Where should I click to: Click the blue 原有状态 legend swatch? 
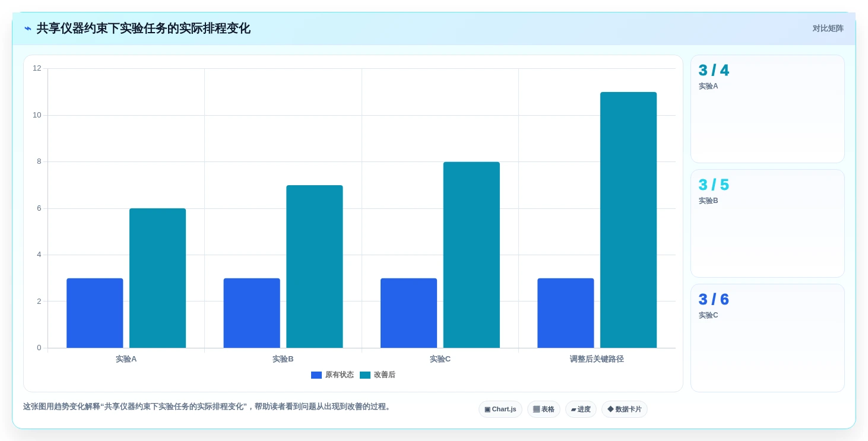coord(316,375)
